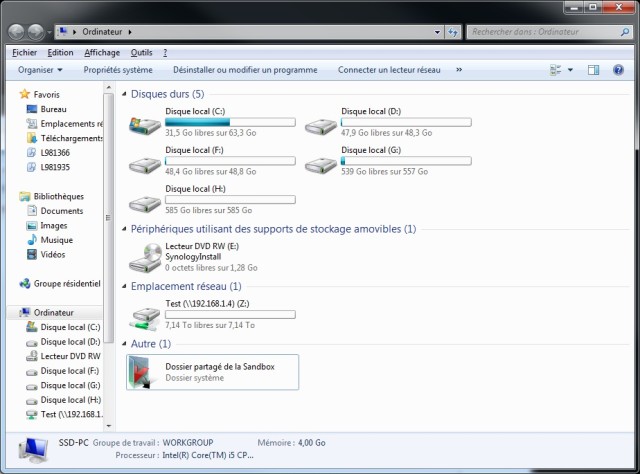Select Ordinateur in navigation tree
This screenshot has height=474, width=640.
pyautogui.click(x=53, y=313)
